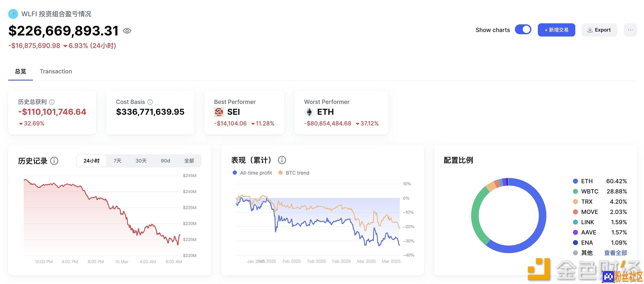Click the TRX 4.20% allocation value
The height and width of the screenshot is (284, 644).
point(618,202)
